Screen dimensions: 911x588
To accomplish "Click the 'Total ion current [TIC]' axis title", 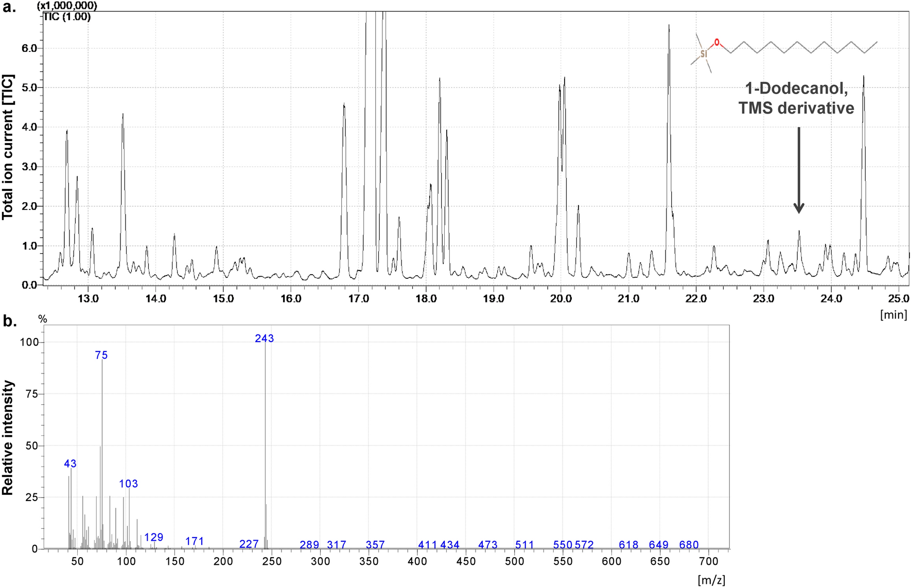I will 8,147.
